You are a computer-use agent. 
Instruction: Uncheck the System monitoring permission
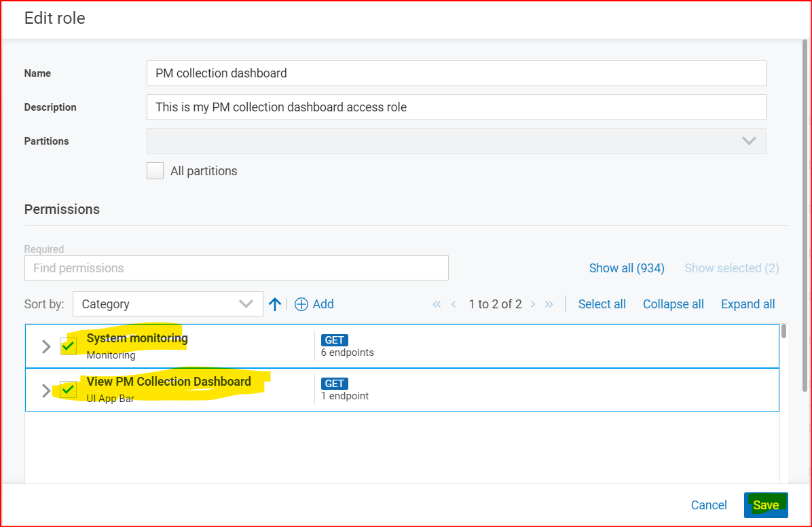(68, 346)
